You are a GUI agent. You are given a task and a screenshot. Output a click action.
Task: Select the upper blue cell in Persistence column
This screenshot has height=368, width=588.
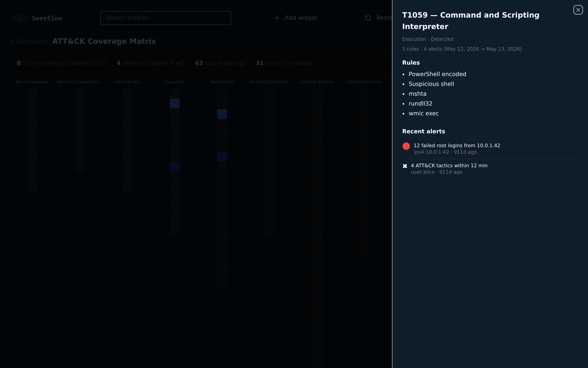click(222, 114)
